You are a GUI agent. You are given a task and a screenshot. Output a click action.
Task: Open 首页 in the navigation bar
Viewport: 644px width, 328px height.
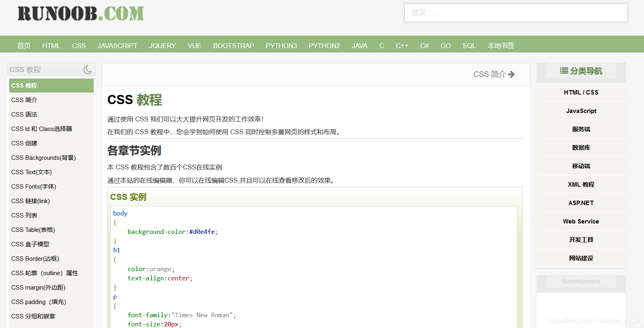coord(24,46)
